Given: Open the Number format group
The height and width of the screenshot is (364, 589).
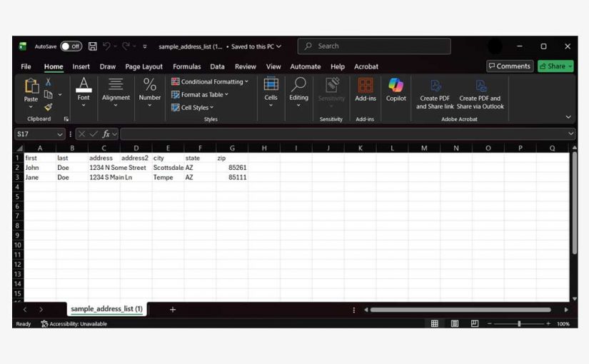Looking at the screenshot, I should coord(149,92).
